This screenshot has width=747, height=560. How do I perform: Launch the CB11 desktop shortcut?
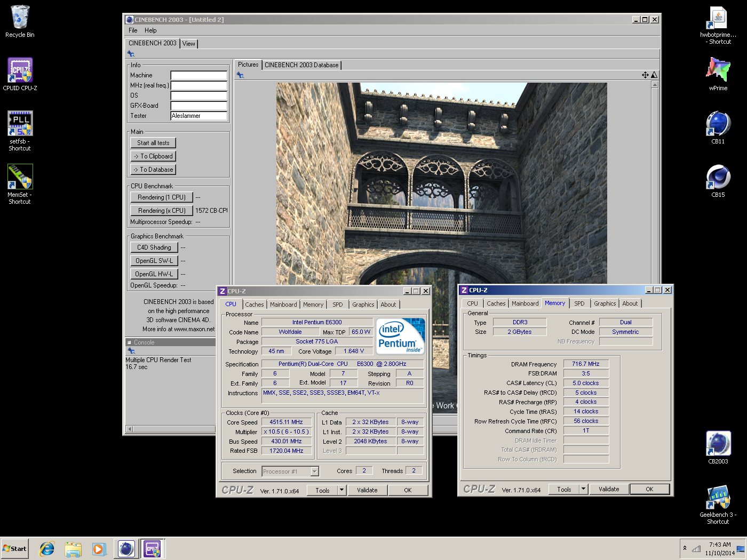(718, 127)
